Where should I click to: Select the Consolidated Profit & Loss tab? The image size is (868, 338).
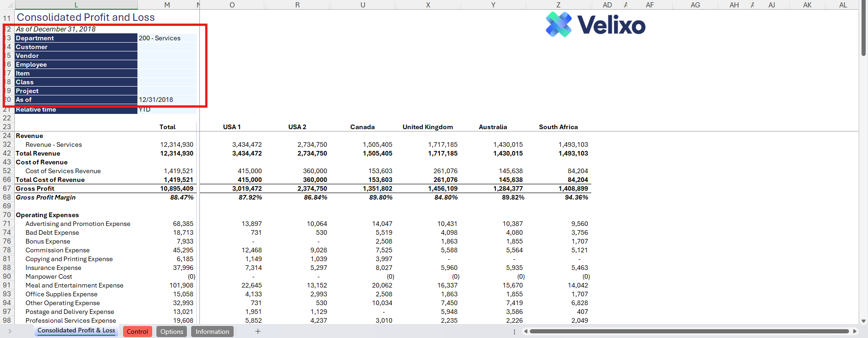pos(76,331)
